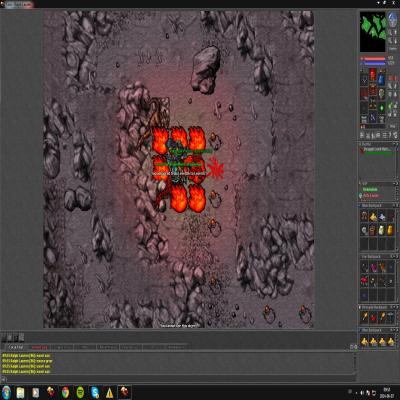Open the Windows Start menu
400x400 pixels.
tap(6, 393)
